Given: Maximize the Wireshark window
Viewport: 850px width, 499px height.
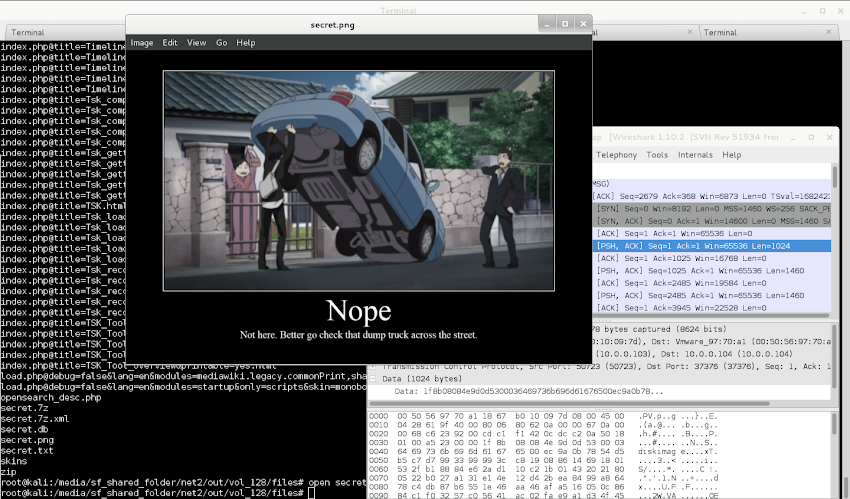Looking at the screenshot, I should [811, 138].
